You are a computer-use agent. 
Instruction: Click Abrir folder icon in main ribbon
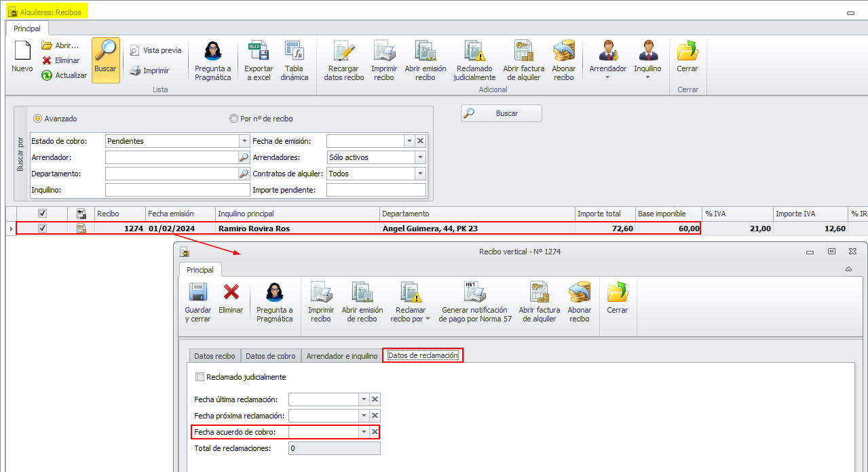47,45
